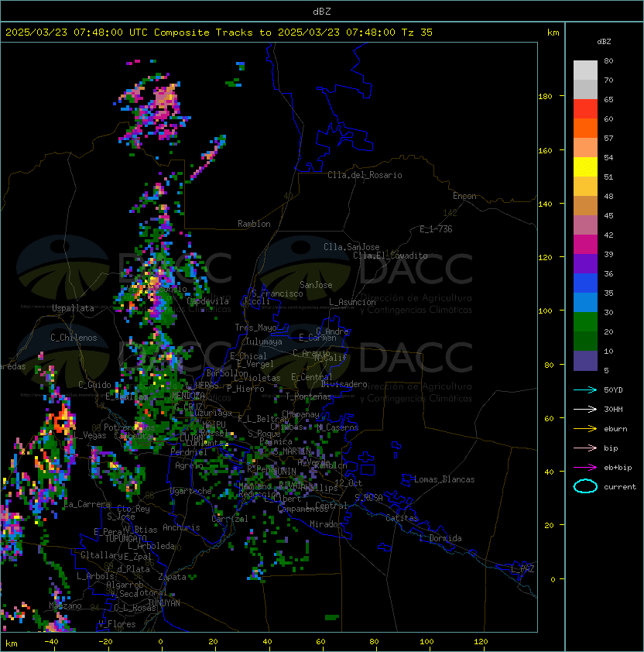Click the 'Anchoris' map label
This screenshot has height=652, width=644.
pyautogui.click(x=181, y=527)
